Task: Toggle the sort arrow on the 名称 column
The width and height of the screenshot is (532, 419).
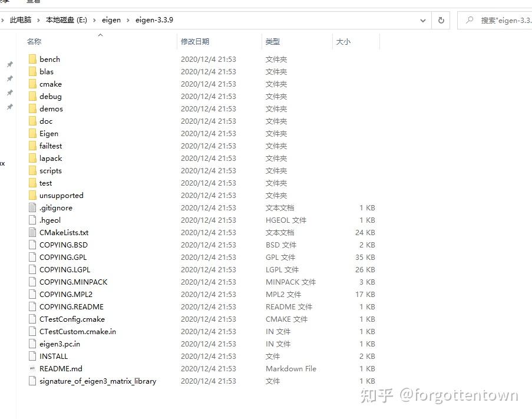Action: [100, 34]
